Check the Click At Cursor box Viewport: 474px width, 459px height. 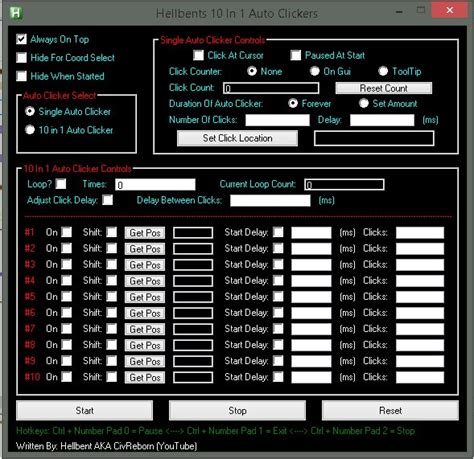(x=198, y=55)
